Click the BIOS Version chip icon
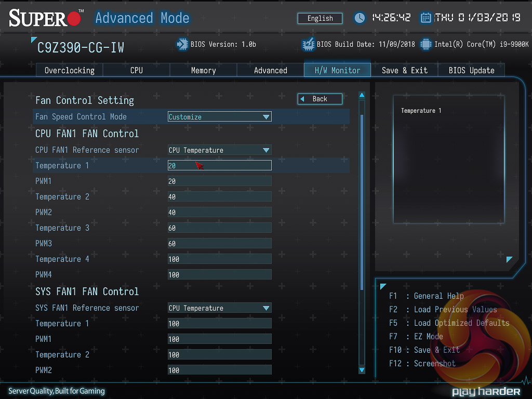 (182, 44)
